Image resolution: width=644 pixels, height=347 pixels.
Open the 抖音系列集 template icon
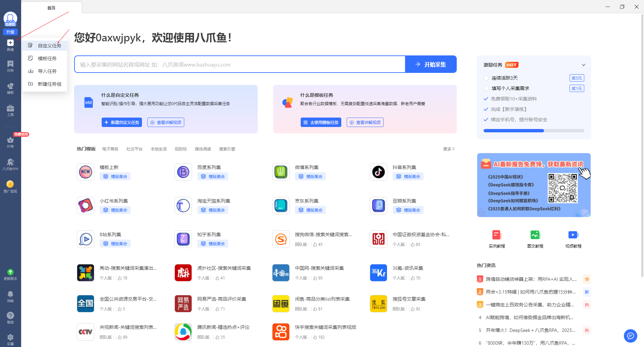pos(379,172)
